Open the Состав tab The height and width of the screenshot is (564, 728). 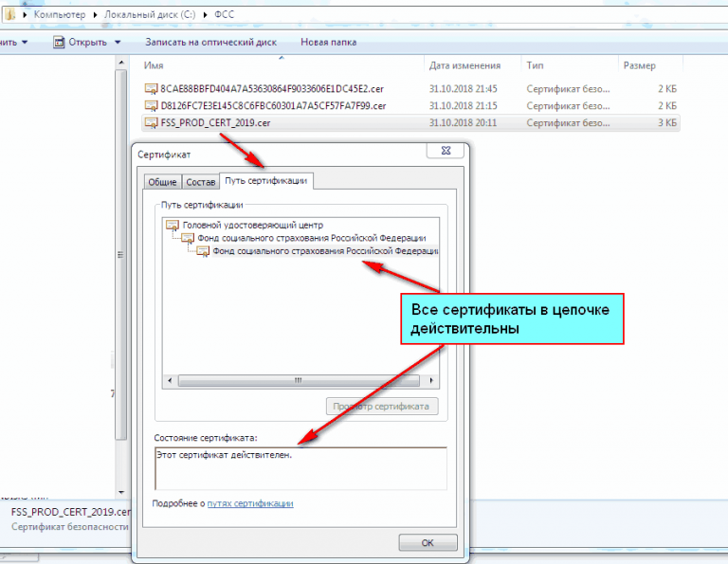(200, 182)
